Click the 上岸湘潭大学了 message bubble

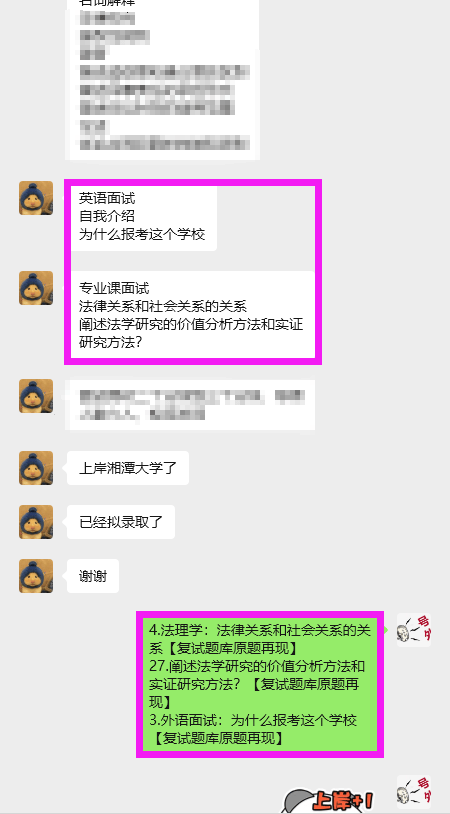pyautogui.click(x=128, y=468)
